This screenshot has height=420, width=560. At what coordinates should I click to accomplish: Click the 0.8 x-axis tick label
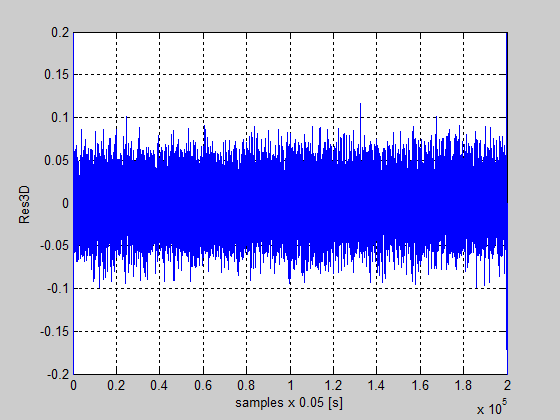coord(246,386)
